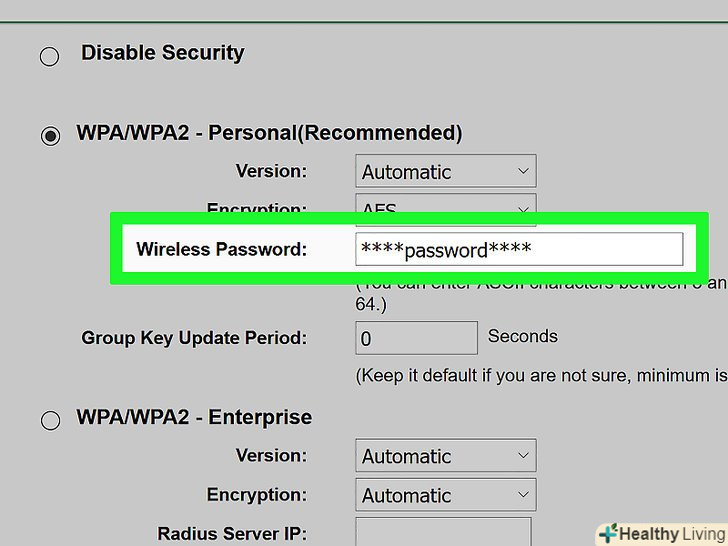Click the Radius Server IP text box
This screenshot has width=728, height=546.
coord(443,532)
